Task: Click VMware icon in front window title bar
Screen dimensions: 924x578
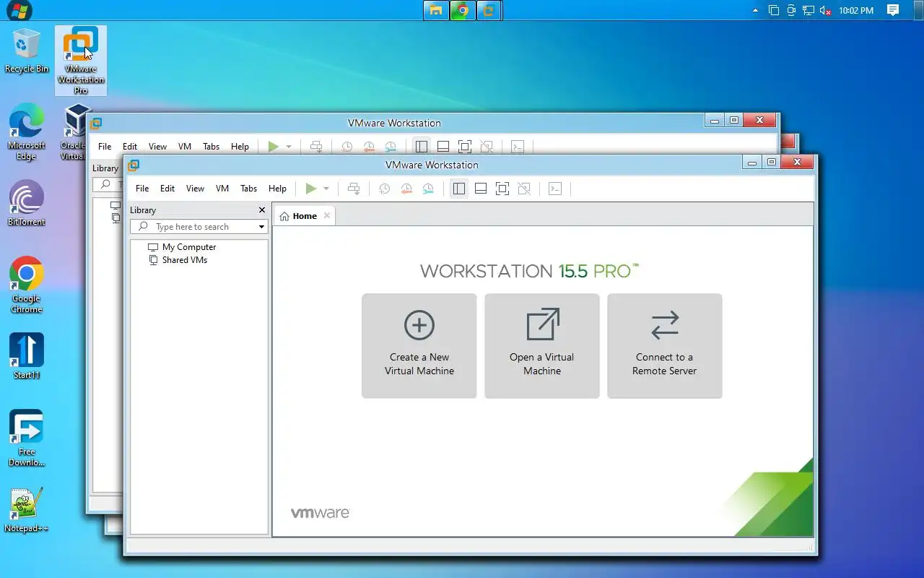Action: (134, 165)
